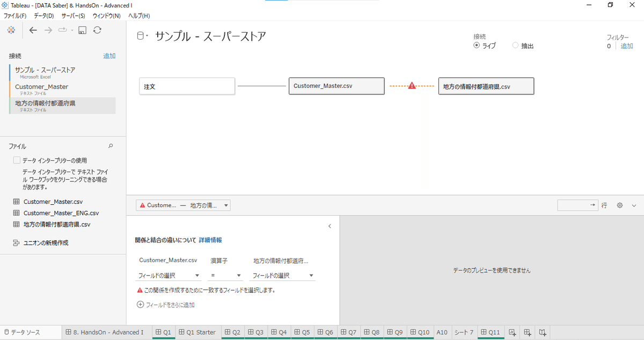Switch to the Q11 sheet tab

(492, 332)
